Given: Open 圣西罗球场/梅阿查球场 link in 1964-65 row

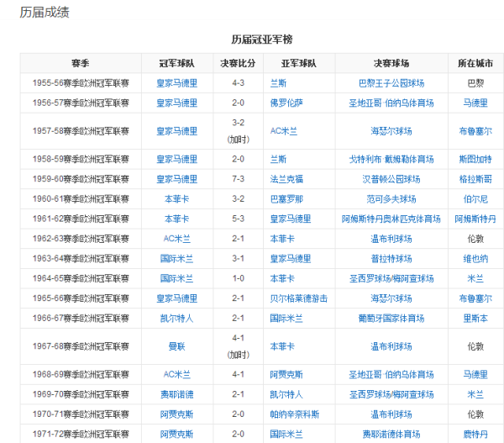Looking at the screenshot, I should point(391,278).
